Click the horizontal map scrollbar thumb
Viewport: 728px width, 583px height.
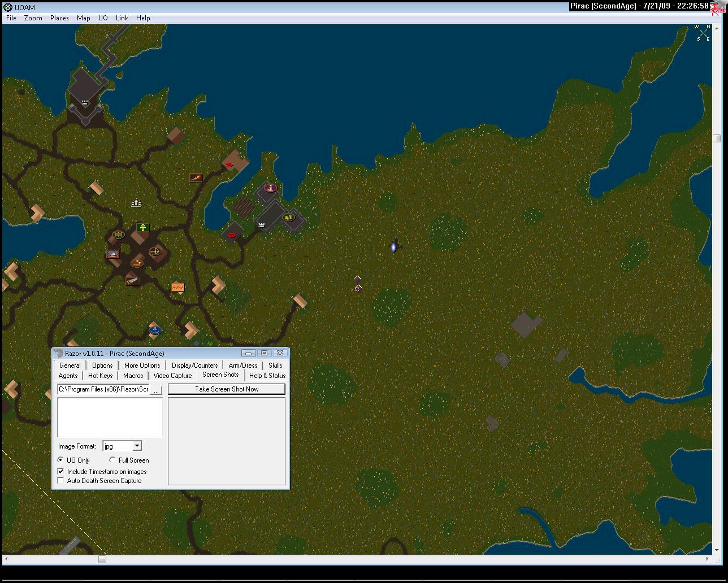point(102,559)
